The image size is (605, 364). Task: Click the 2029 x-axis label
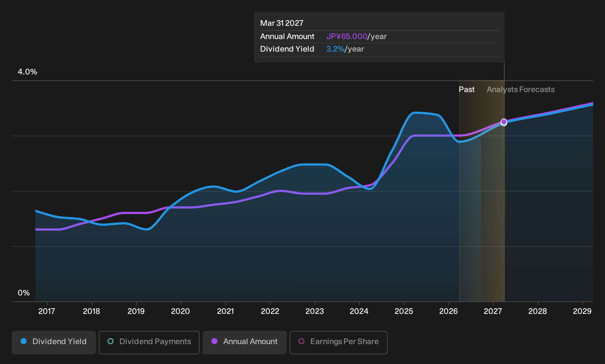click(582, 311)
